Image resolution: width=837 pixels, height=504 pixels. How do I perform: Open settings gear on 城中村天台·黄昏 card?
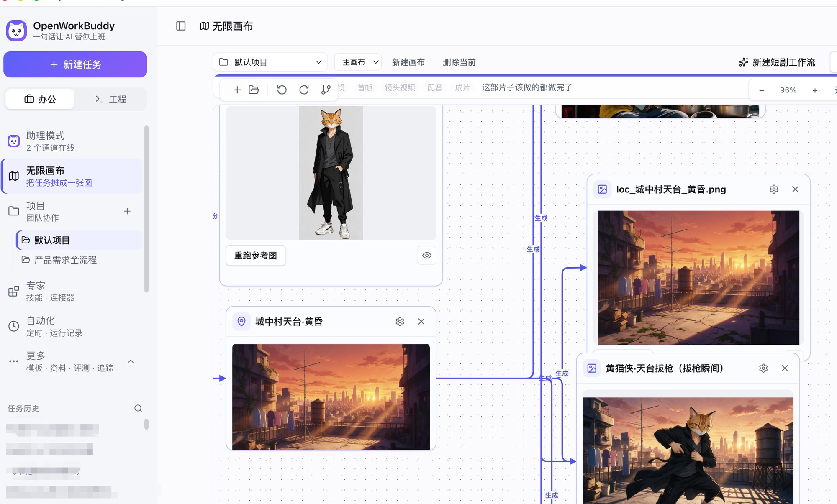400,321
